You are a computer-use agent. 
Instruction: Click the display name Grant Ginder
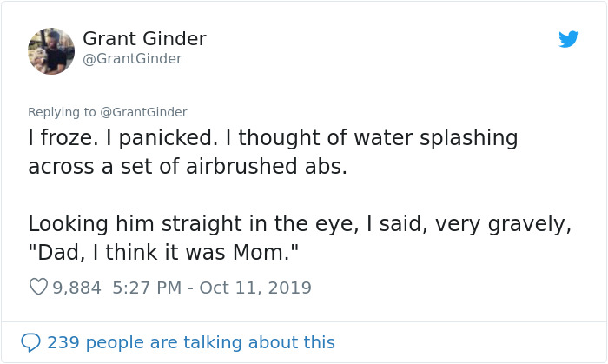pos(144,39)
